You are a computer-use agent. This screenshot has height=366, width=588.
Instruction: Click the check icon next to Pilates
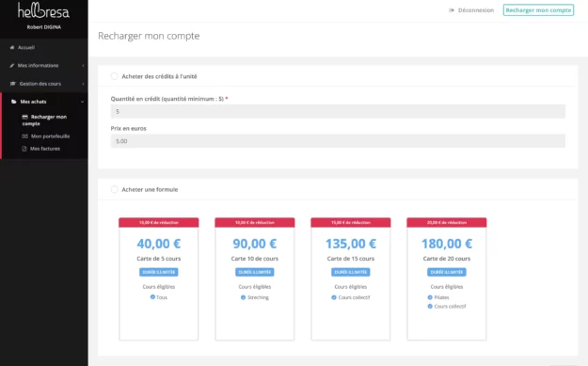430,297
